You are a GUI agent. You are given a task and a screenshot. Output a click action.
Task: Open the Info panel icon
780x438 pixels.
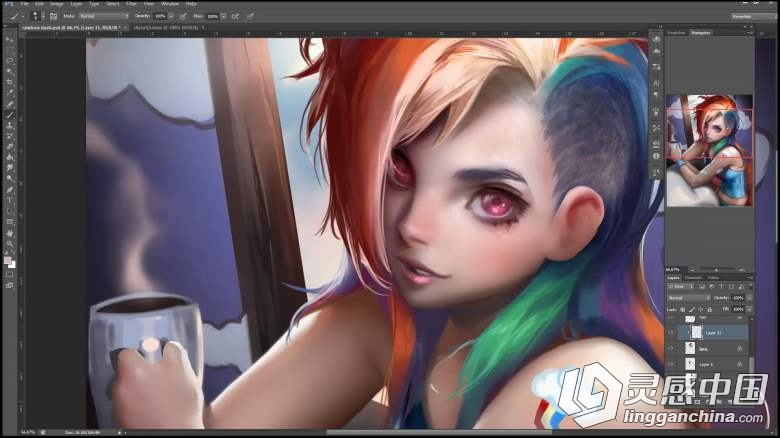(x=656, y=156)
